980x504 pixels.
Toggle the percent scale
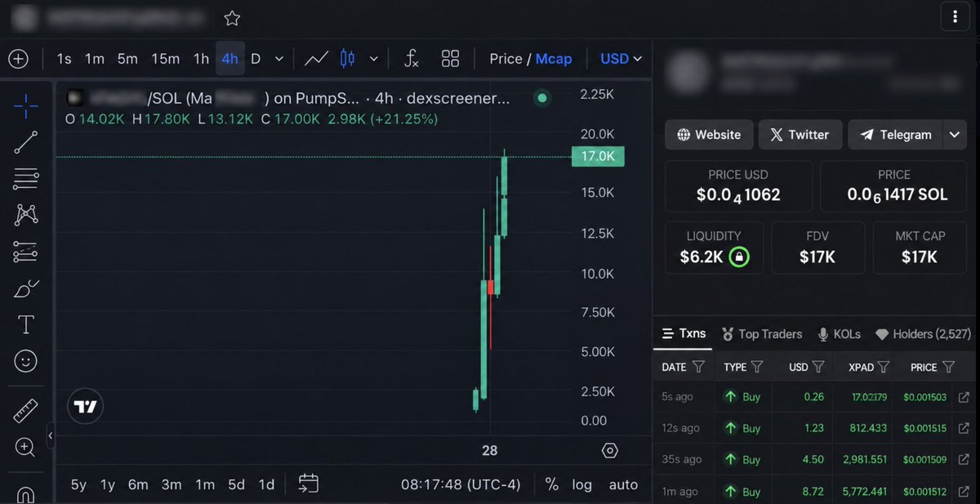pos(552,484)
